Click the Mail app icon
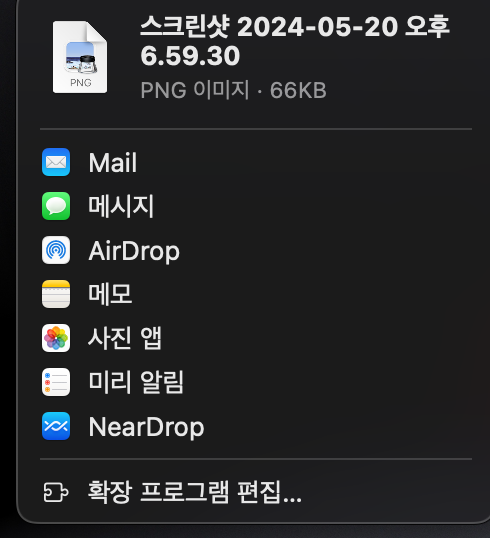This screenshot has width=490, height=538. point(56,162)
